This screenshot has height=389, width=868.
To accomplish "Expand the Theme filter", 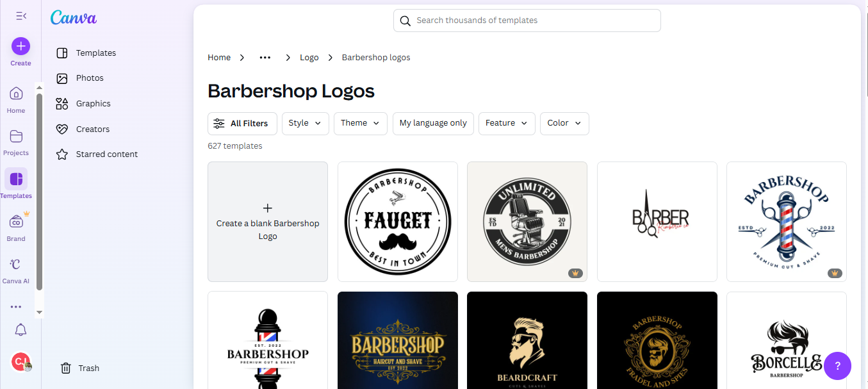I will [x=360, y=123].
